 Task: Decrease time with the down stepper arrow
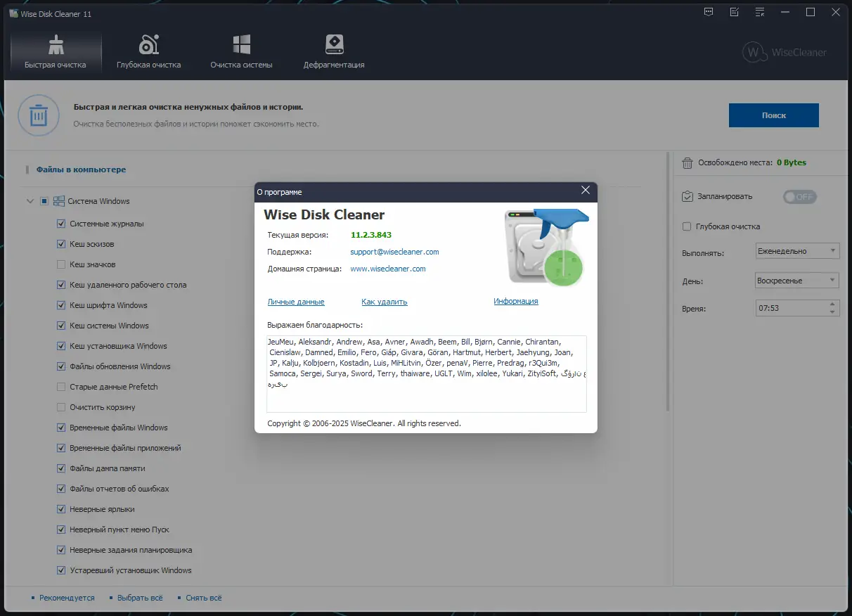tap(833, 312)
